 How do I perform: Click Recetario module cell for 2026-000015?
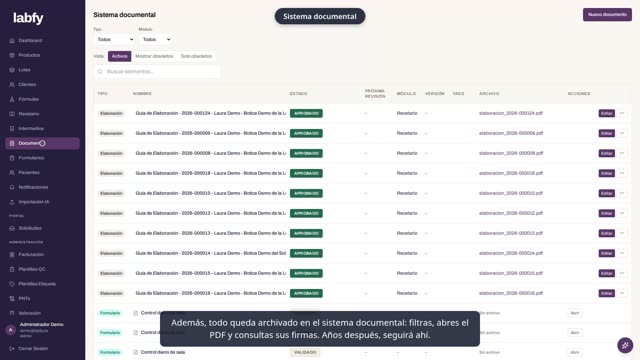407,273
